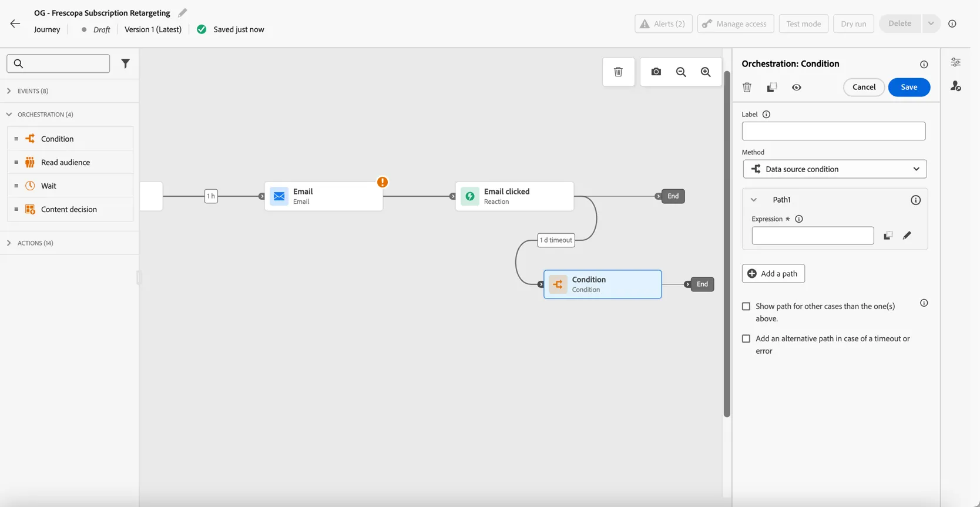Toggle read-only view with eye icon
This screenshot has width=980, height=507.
[797, 87]
